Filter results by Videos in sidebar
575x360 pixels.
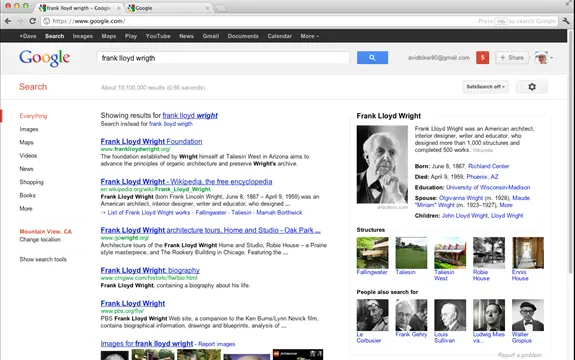click(x=28, y=156)
